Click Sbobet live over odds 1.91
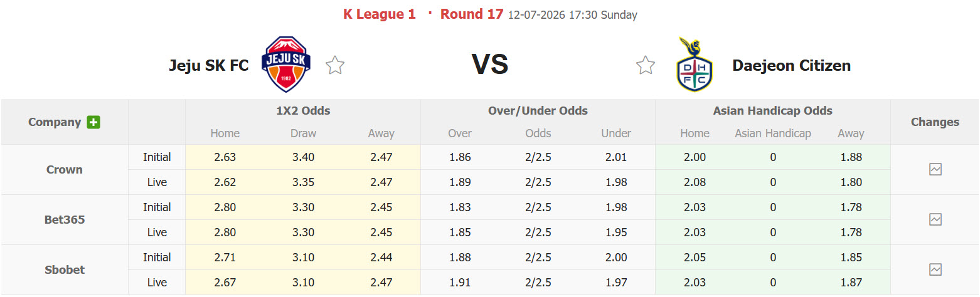Image resolution: width=980 pixels, height=297 pixels. (x=461, y=283)
